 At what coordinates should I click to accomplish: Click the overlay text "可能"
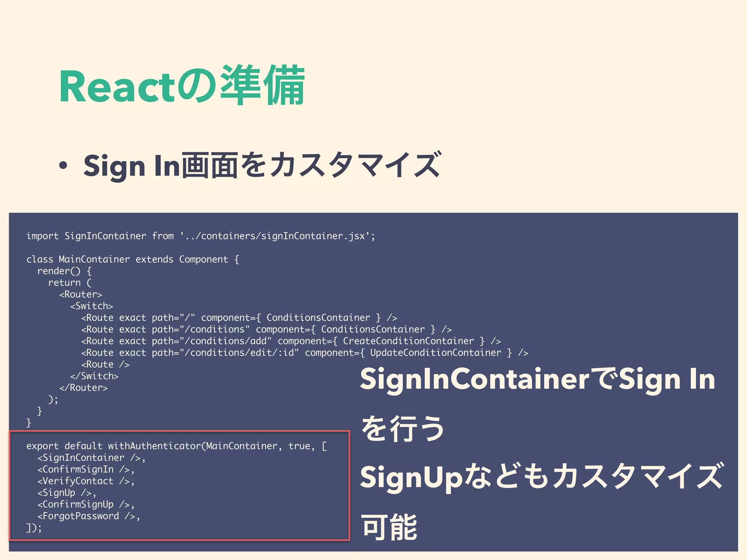pyautogui.click(x=390, y=527)
